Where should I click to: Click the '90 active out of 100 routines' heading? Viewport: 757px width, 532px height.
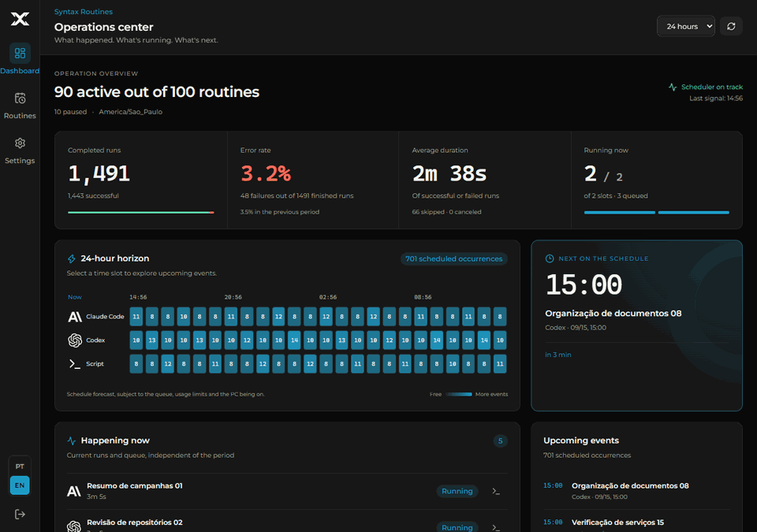pos(157,91)
